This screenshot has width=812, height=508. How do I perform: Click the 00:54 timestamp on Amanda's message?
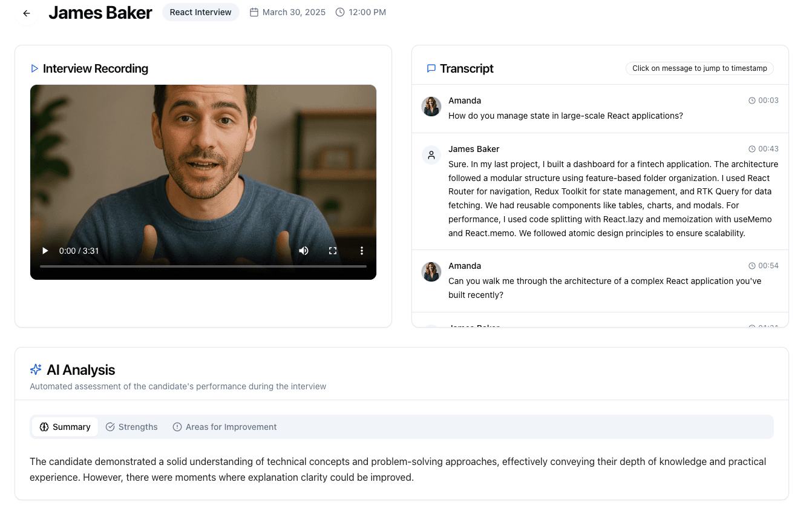764,266
